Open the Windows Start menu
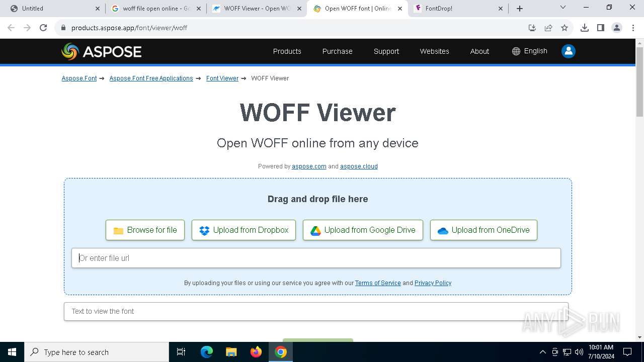 [x=12, y=352]
